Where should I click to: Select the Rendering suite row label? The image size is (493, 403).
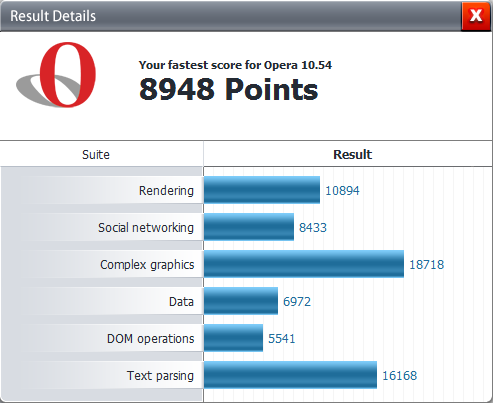coord(166,191)
